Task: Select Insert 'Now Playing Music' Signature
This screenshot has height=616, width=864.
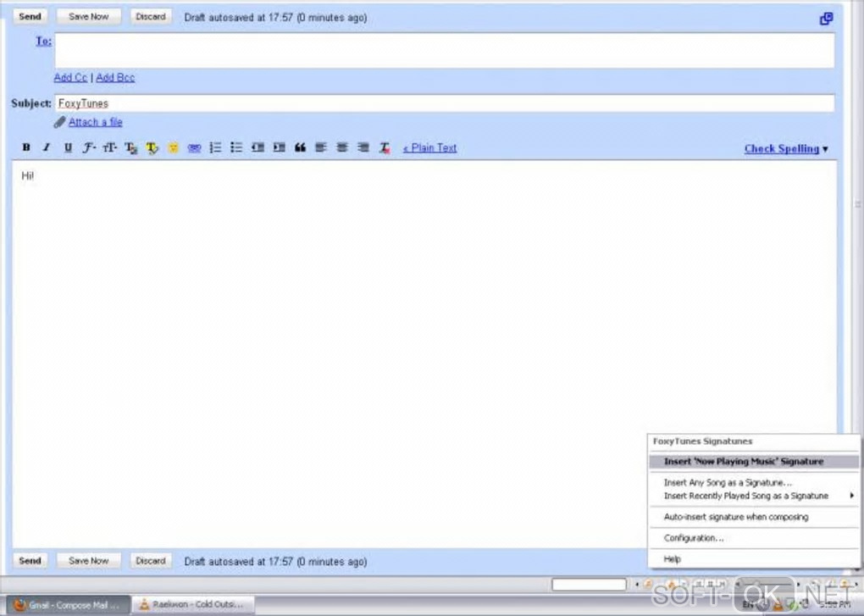Action: [x=754, y=462]
